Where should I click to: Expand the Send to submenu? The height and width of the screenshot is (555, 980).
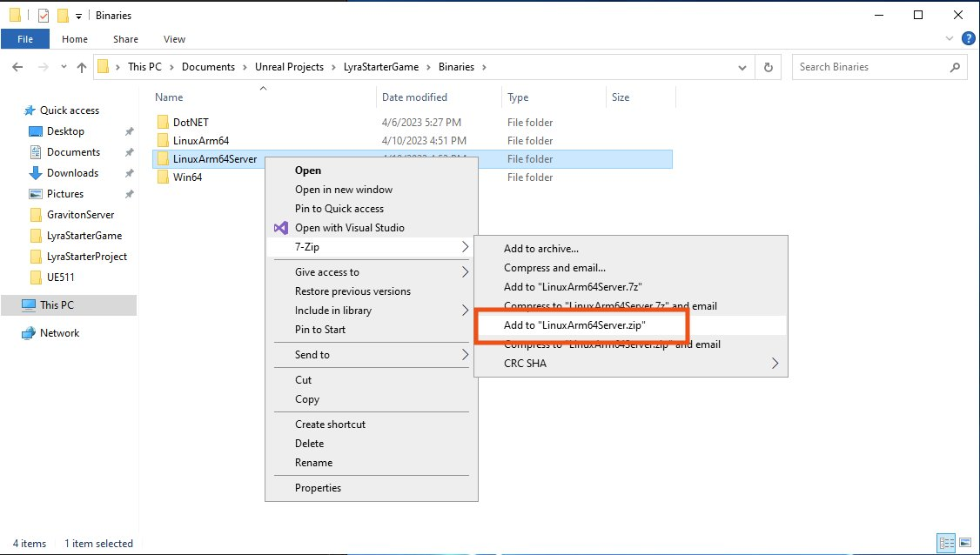372,354
